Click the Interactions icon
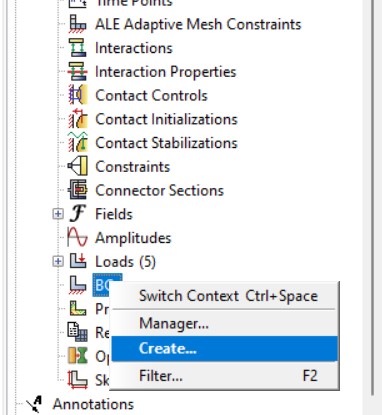This screenshot has width=382, height=415. [x=78, y=48]
